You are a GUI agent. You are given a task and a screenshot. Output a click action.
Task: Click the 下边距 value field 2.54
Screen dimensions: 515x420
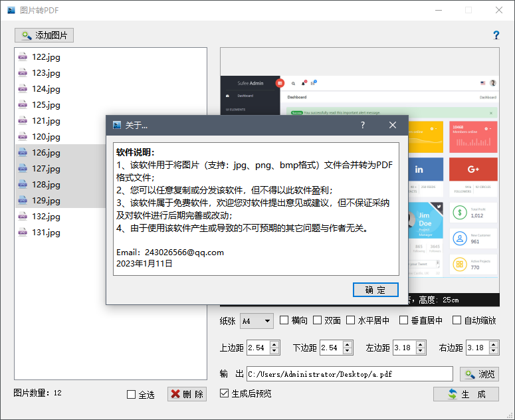(332, 348)
